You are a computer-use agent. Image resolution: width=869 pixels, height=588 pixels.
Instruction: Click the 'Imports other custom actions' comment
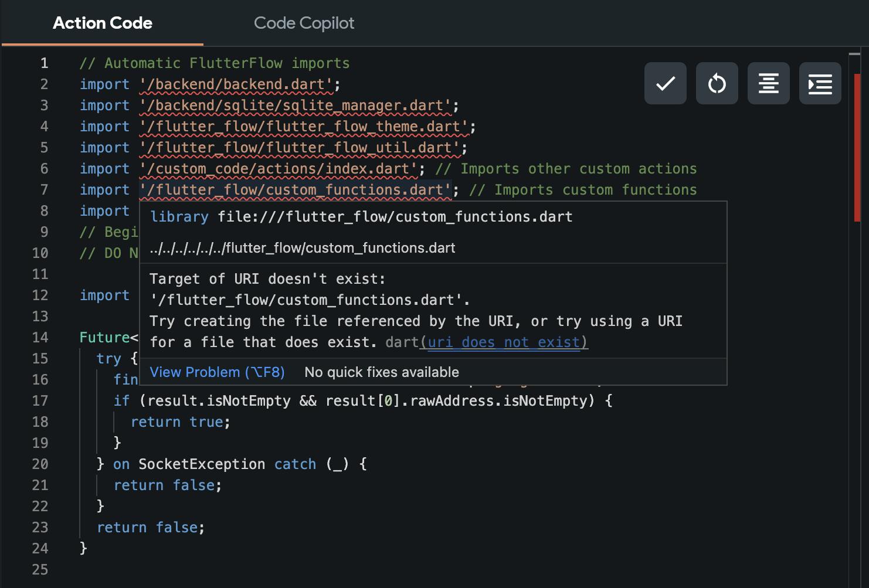point(578,169)
